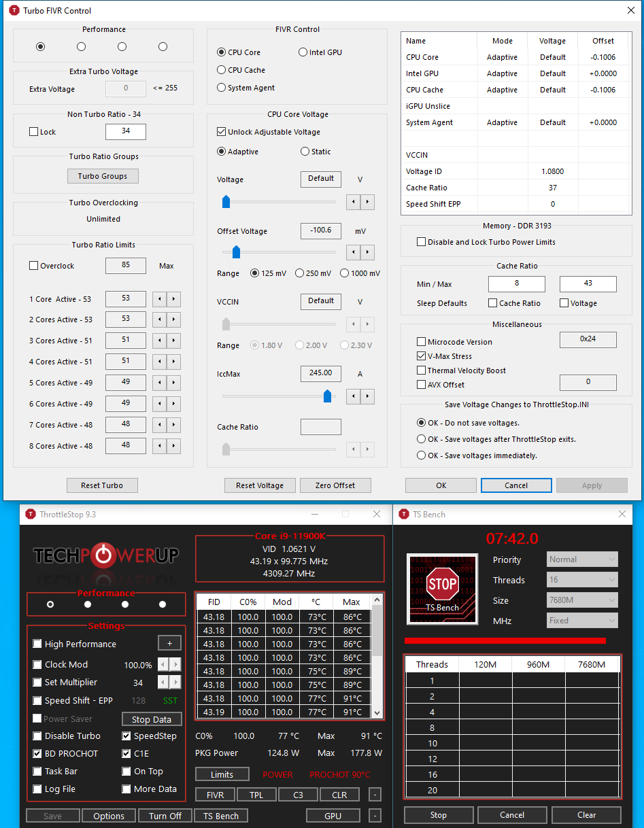Click the IccMax slider thumb
Image resolution: width=644 pixels, height=828 pixels.
pyautogui.click(x=327, y=396)
